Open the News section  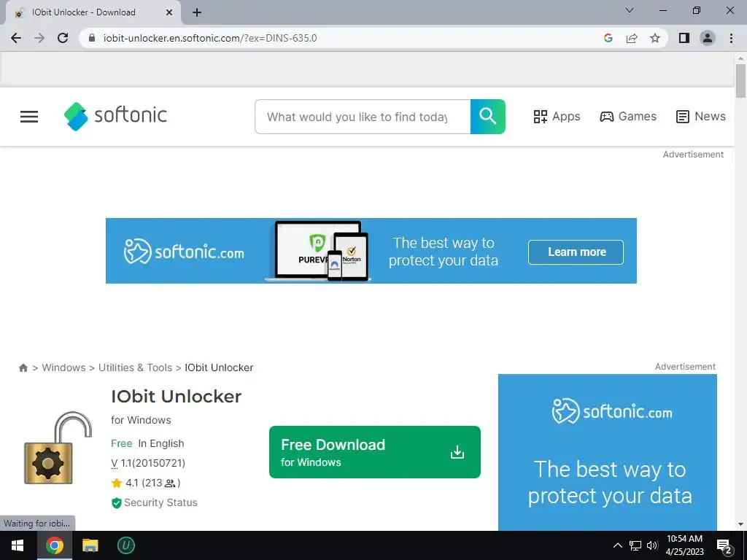coord(701,117)
